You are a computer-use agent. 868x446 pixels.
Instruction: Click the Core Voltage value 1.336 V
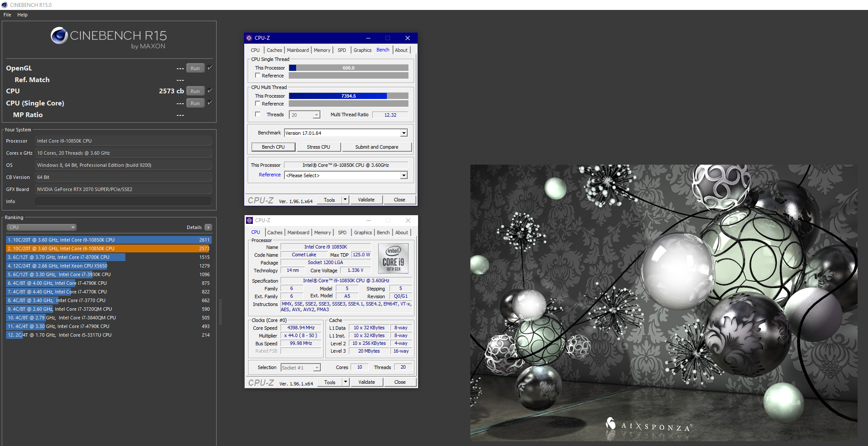point(355,270)
